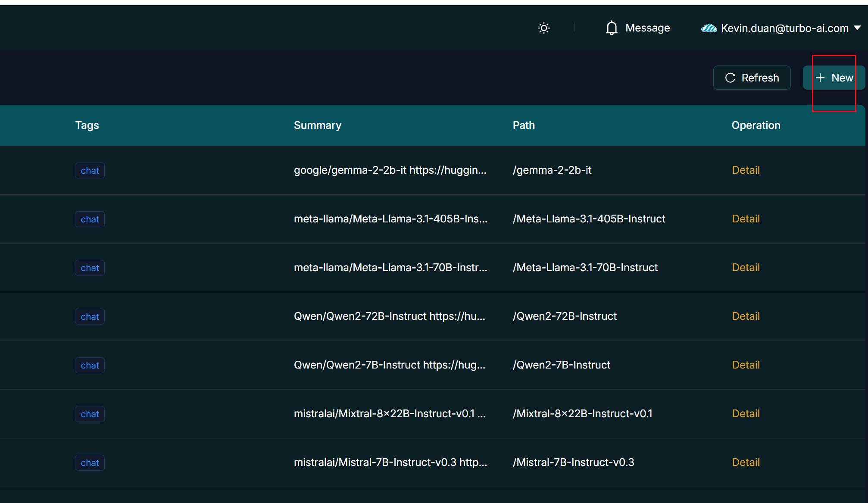Open Detail for Mistral-7B-Instruct-v0.3
The height and width of the screenshot is (503, 868).
[746, 462]
